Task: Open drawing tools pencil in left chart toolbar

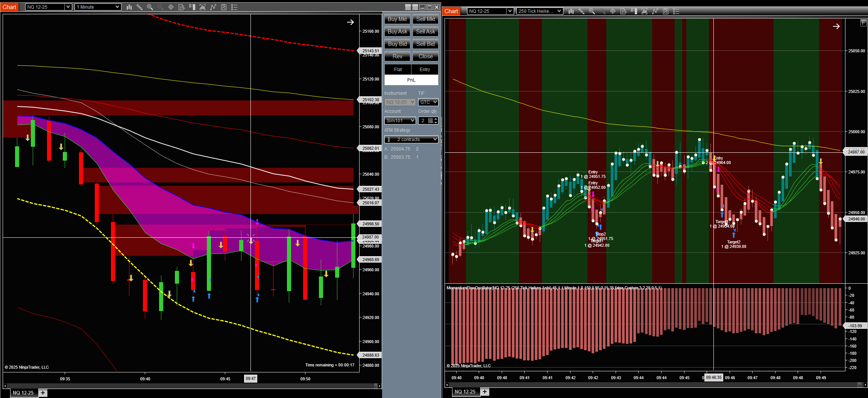Action: pyautogui.click(x=140, y=7)
